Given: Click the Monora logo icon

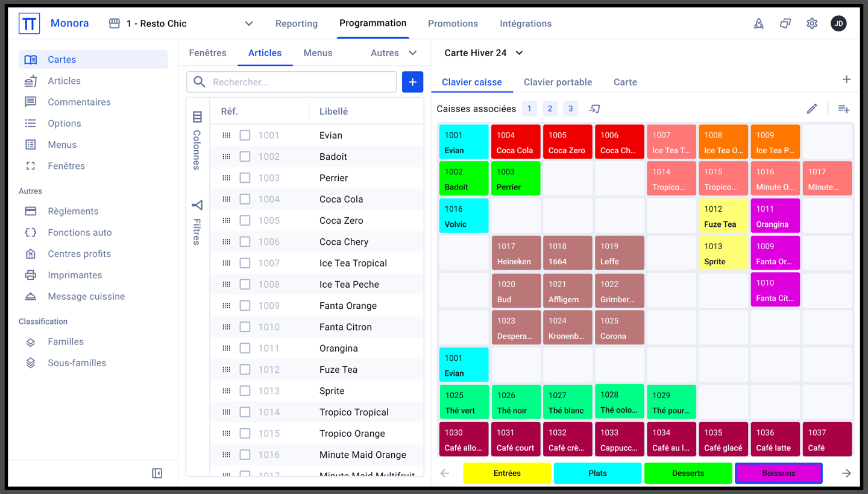Looking at the screenshot, I should (x=29, y=24).
